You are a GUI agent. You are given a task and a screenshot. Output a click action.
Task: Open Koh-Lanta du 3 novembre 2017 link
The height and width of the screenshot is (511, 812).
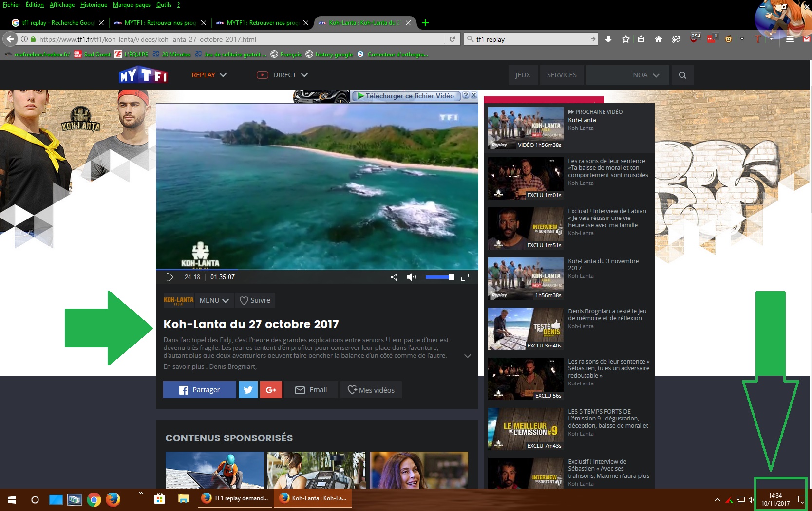pos(603,265)
